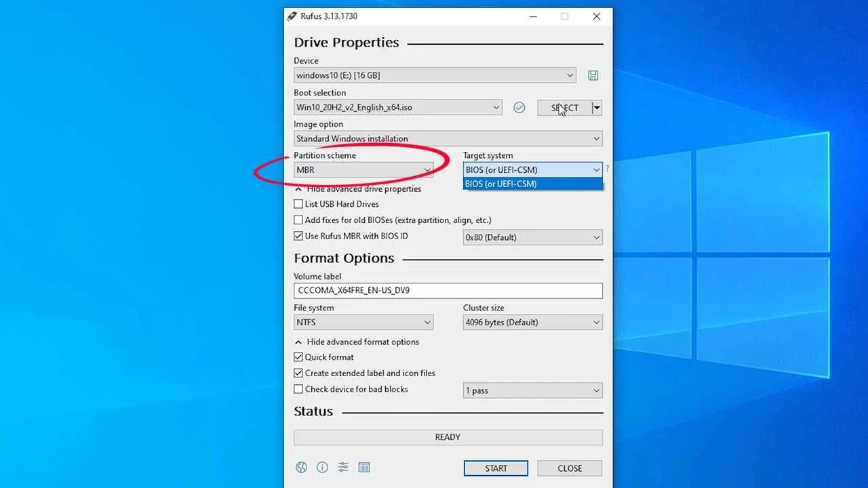This screenshot has height=488, width=868.
Task: Minimize the Rufus window
Action: (x=532, y=16)
